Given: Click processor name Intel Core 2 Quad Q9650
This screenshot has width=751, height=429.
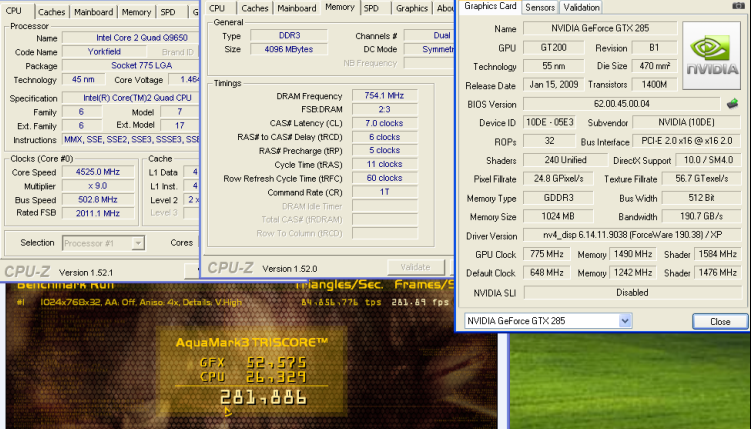Looking at the screenshot, I should (x=131, y=38).
